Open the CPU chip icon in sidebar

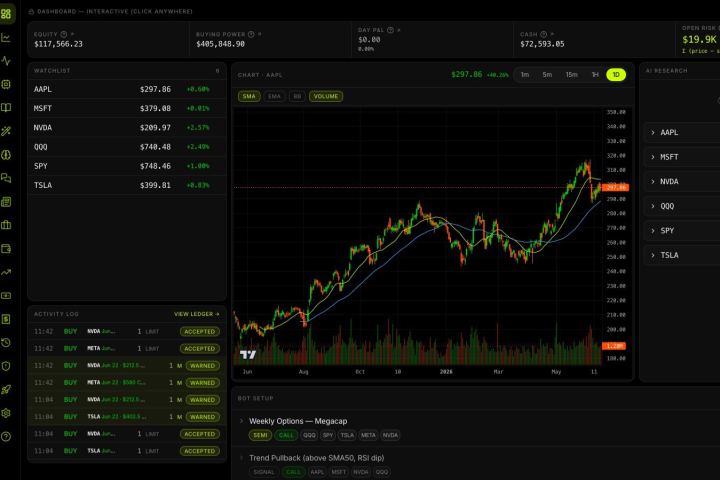[x=6, y=84]
